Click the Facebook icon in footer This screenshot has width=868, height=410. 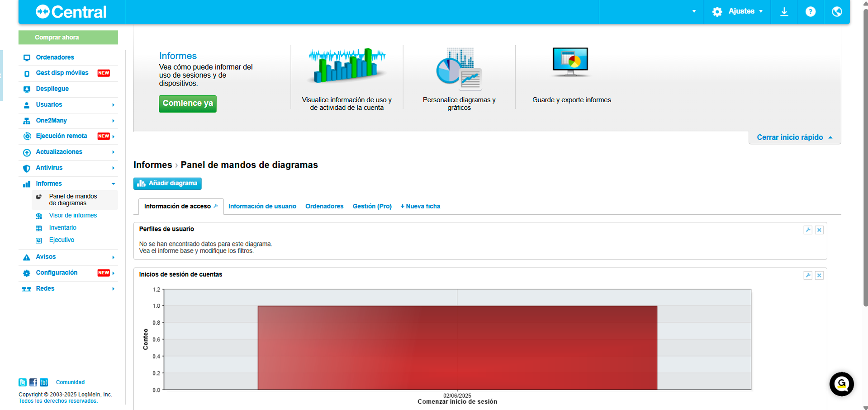click(33, 382)
